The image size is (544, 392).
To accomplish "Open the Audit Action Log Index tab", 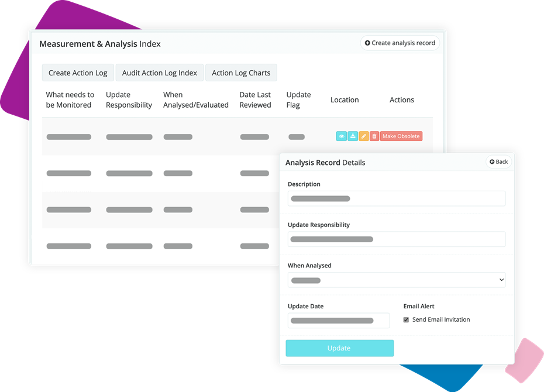I will [160, 73].
